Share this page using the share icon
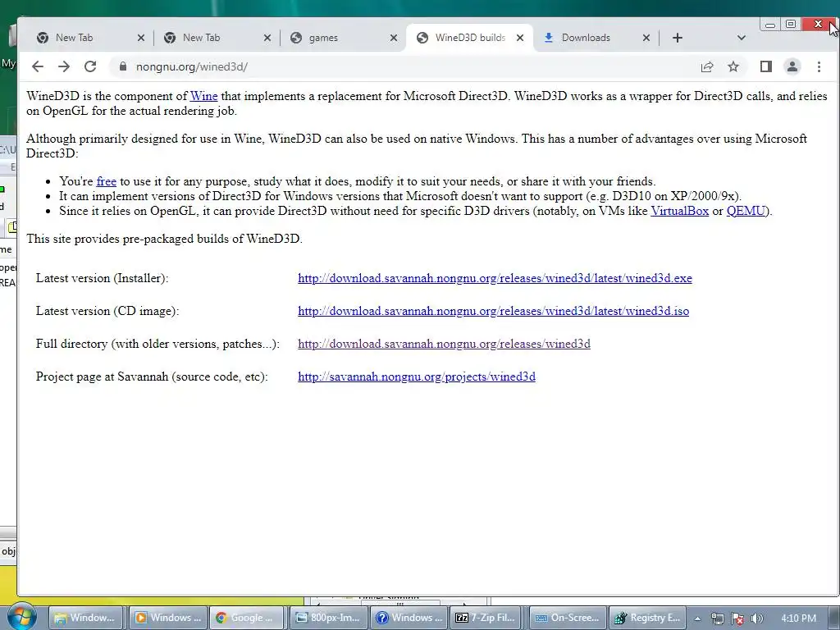The width and height of the screenshot is (840, 630). click(707, 66)
